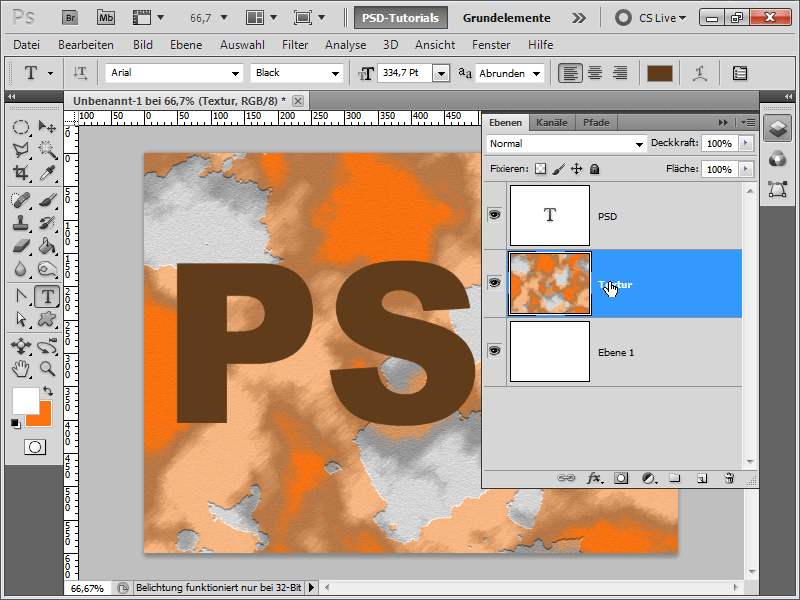Open the Bearbeiten menu
The image size is (800, 600).
pyautogui.click(x=86, y=45)
